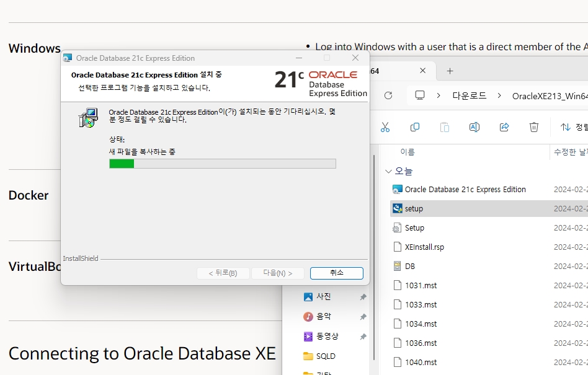The image size is (588, 375).
Task: Select 다운로드 in the address breadcrumb
Action: (469, 95)
